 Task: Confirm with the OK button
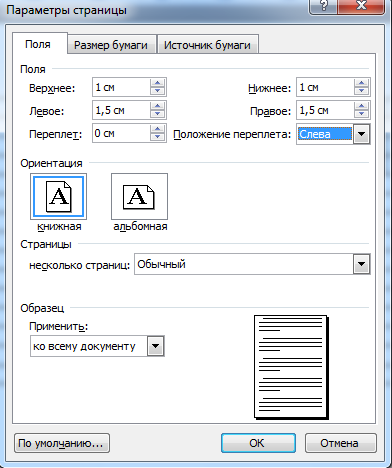(x=258, y=443)
